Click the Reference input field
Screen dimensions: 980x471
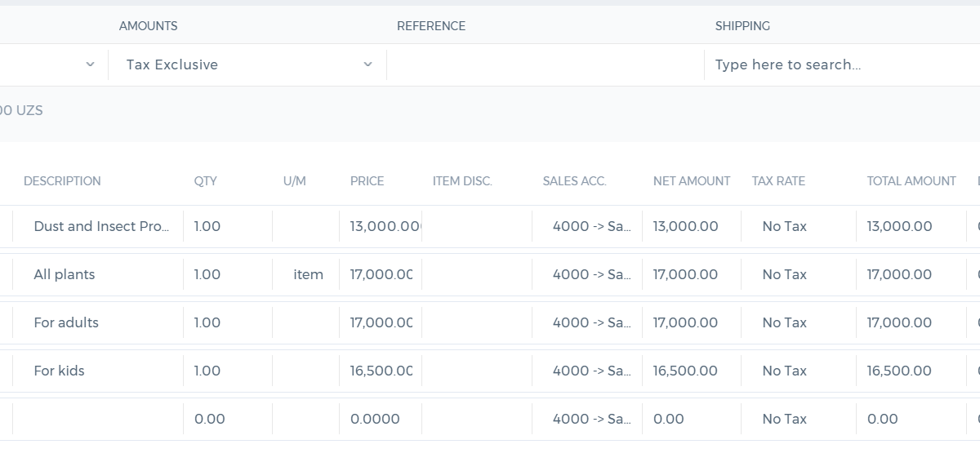[x=546, y=64]
